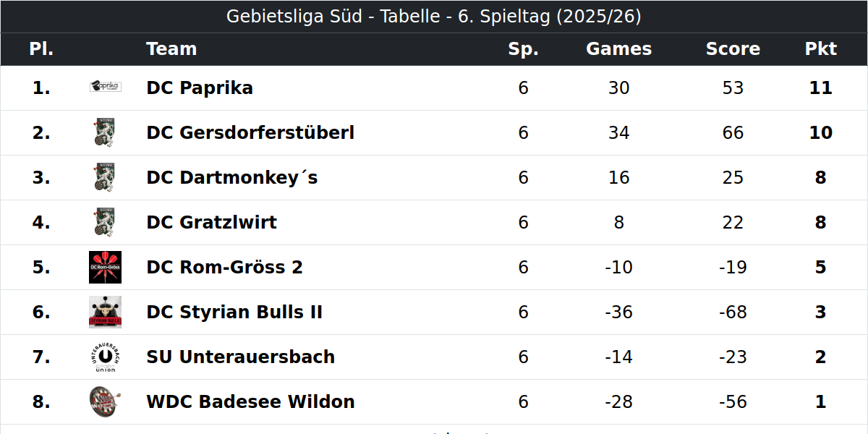868x434 pixels.
Task: Click the SU Unterauersbach union logo
Action: 105,357
